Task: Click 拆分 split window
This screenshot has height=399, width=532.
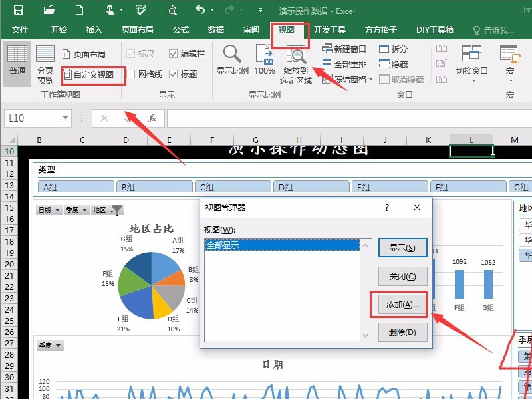Action: tap(393, 49)
